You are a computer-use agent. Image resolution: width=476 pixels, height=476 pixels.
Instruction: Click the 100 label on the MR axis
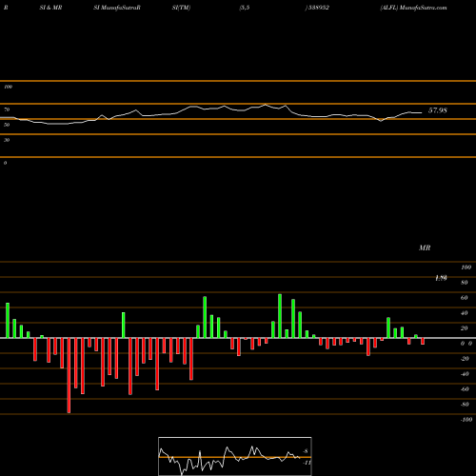(466, 268)
